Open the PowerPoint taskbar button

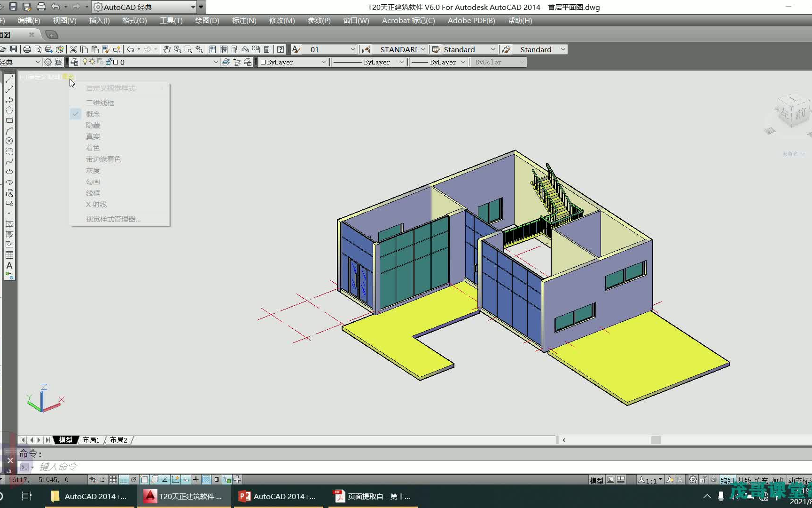pos(278,496)
